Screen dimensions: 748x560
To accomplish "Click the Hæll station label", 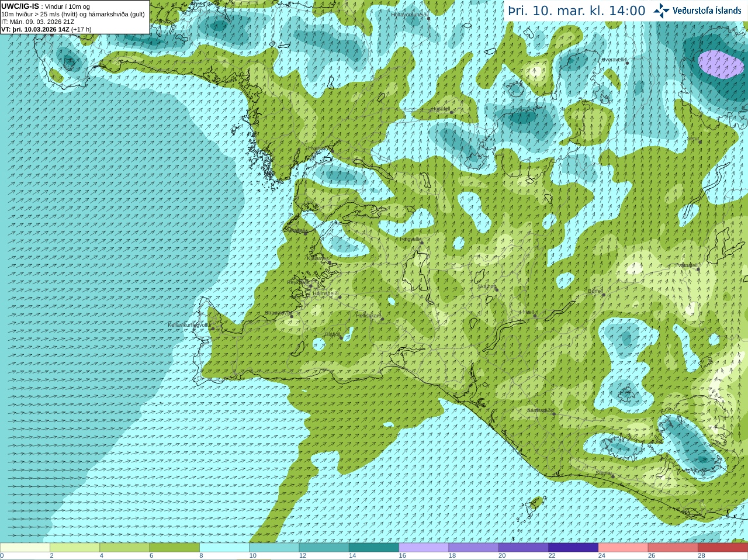I will pos(529,312).
